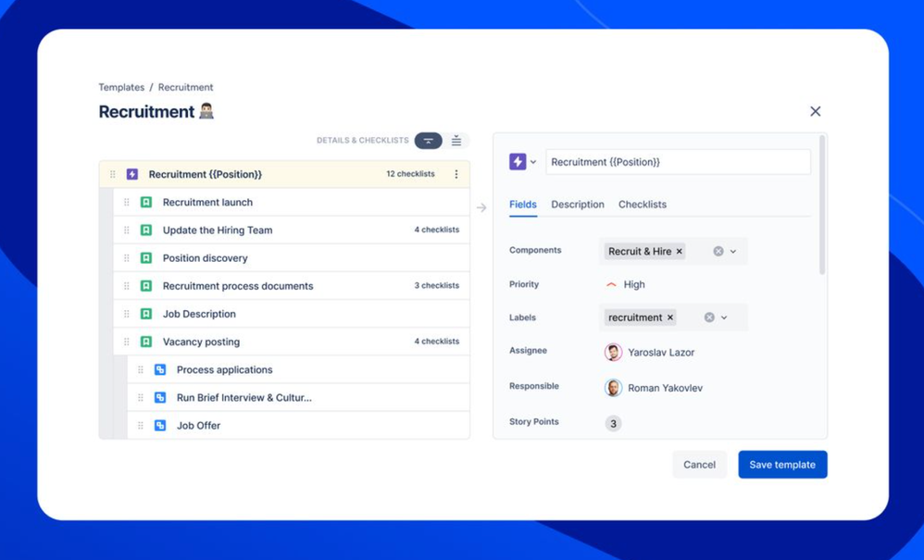Click the red High priority arrow icon
This screenshot has height=560, width=924.
coord(611,284)
